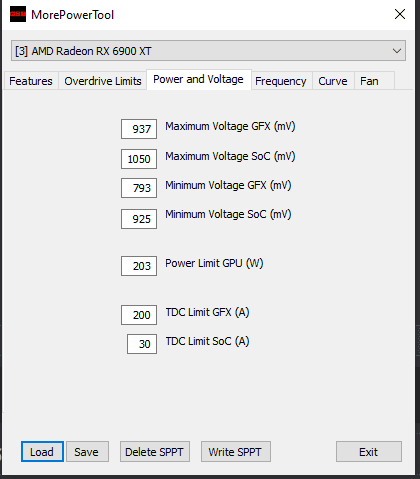
Task: Click the Write SPPT button
Action: [236, 452]
